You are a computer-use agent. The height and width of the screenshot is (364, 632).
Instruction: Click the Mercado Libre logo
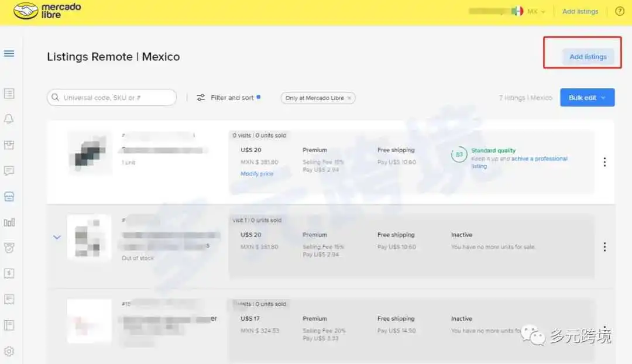(47, 11)
